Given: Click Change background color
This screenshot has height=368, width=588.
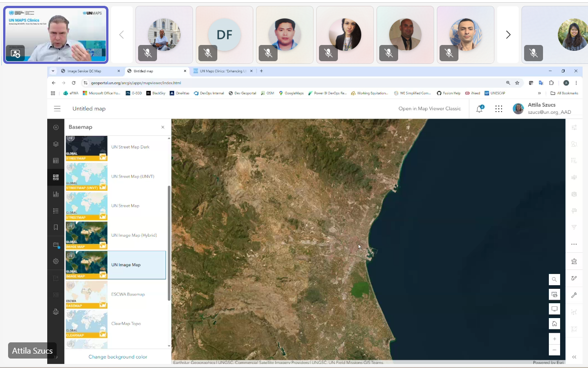Looking at the screenshot, I should pyautogui.click(x=117, y=357).
